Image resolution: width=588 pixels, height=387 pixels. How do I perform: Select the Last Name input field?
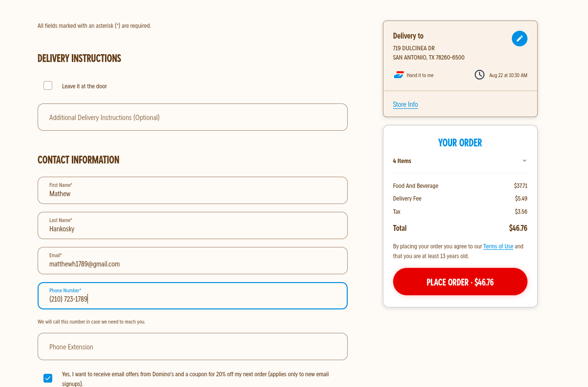(192, 225)
